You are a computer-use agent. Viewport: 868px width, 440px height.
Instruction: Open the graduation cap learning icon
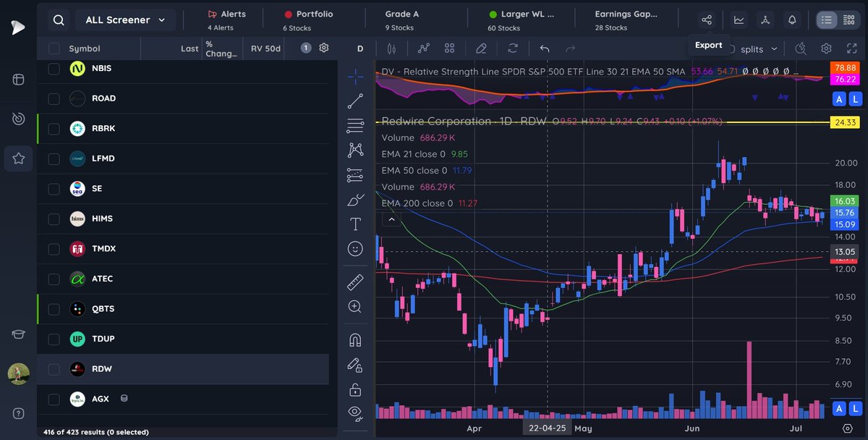point(18,334)
